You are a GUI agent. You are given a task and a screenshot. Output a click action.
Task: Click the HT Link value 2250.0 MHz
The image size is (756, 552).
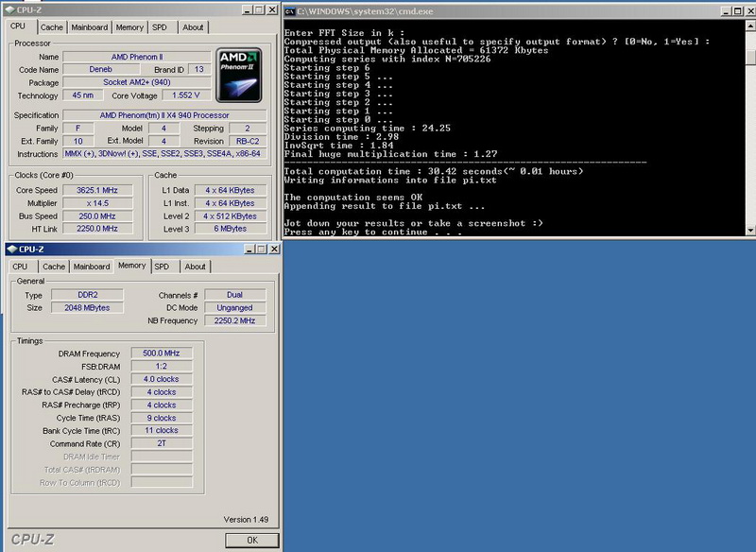[x=97, y=229]
